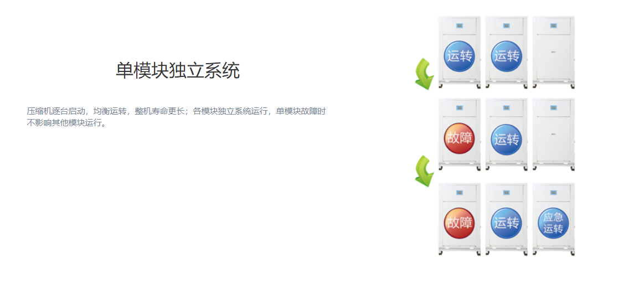Click top-row idle unit without badge
Image resolution: width=644 pixels, height=289 pixels.
coord(554,52)
